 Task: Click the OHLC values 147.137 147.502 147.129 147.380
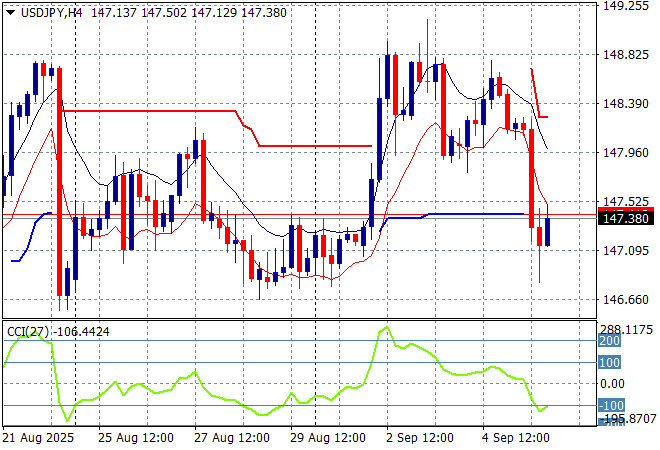[189, 13]
